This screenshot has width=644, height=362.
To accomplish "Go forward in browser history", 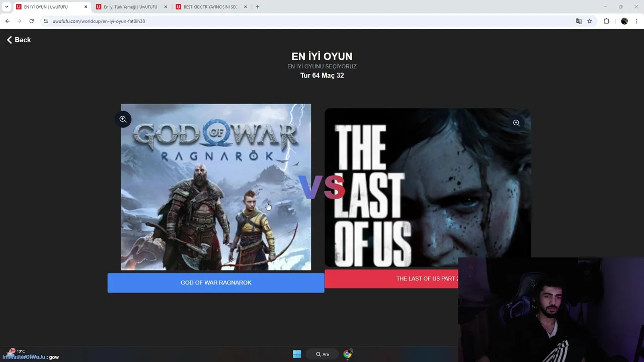I will point(19,21).
